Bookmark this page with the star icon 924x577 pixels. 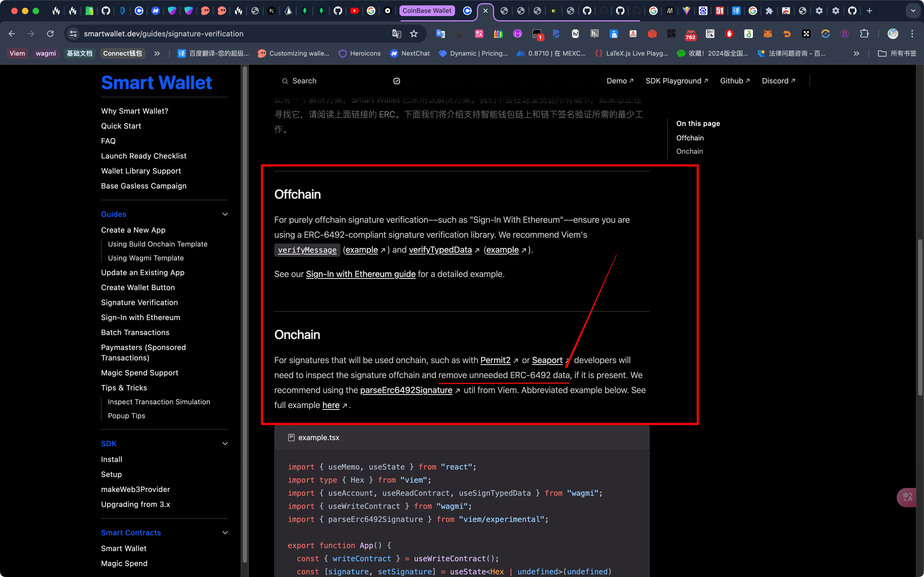tap(414, 34)
